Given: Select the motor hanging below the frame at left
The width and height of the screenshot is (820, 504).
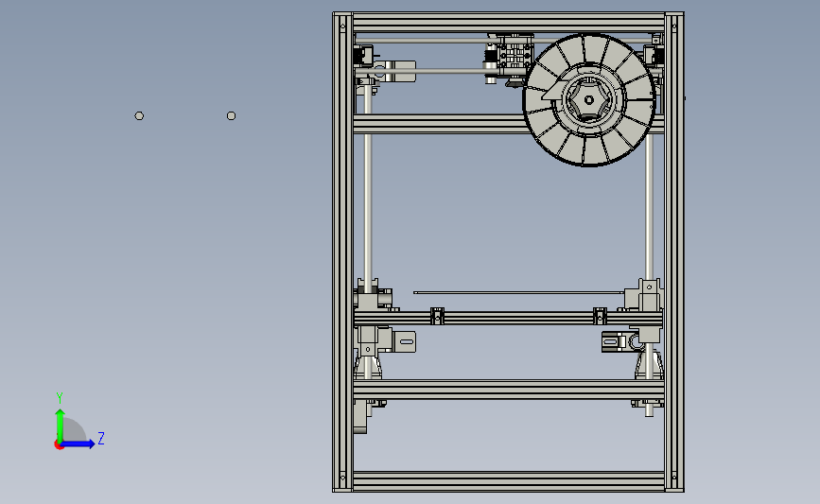Looking at the screenshot, I should [x=361, y=417].
